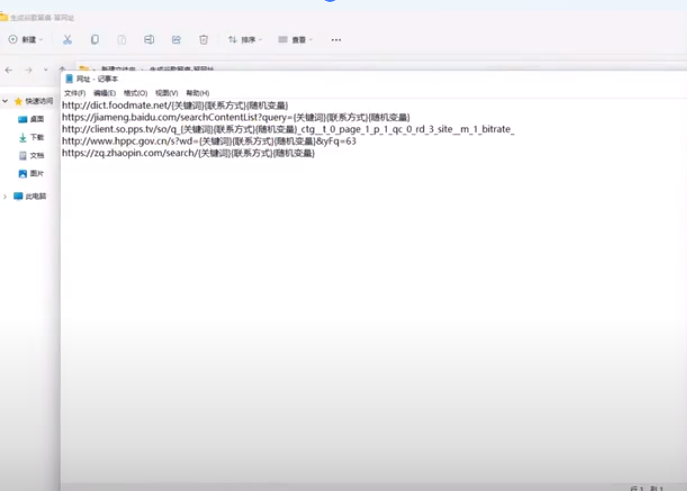Open 桌面 Desktop in navigation pane
The image size is (687, 491).
(31, 119)
